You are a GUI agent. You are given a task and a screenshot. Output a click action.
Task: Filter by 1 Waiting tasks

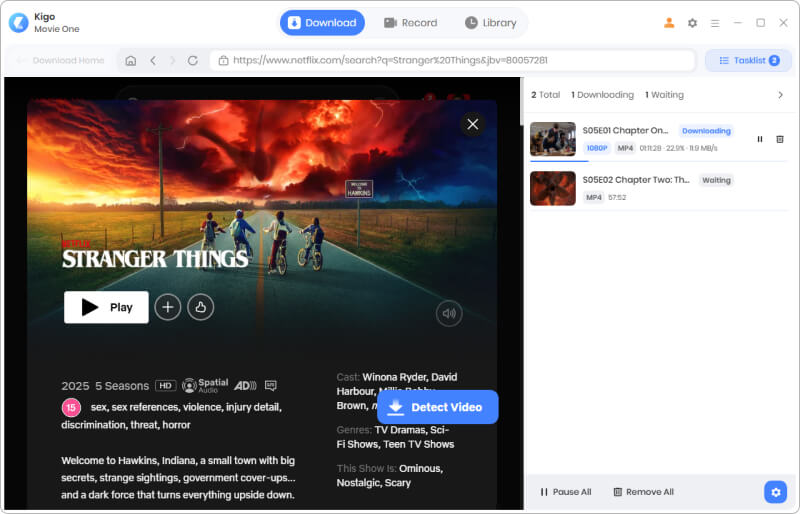coord(664,95)
